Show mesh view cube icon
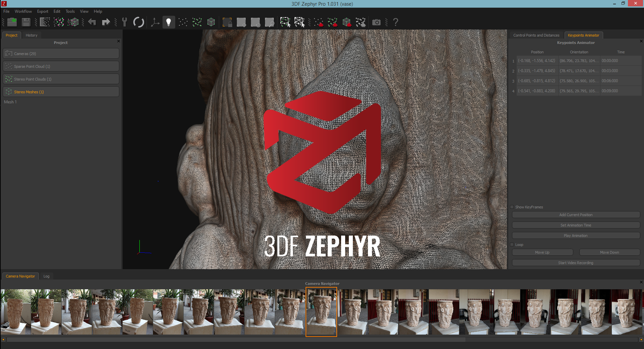The width and height of the screenshot is (644, 349). [211, 22]
